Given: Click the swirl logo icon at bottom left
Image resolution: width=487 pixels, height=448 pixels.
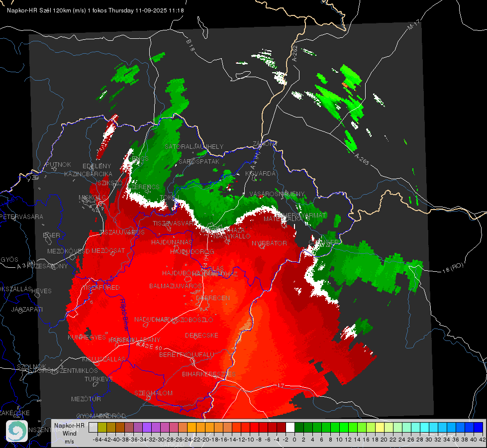Looking at the screenshot, I should (17, 431).
